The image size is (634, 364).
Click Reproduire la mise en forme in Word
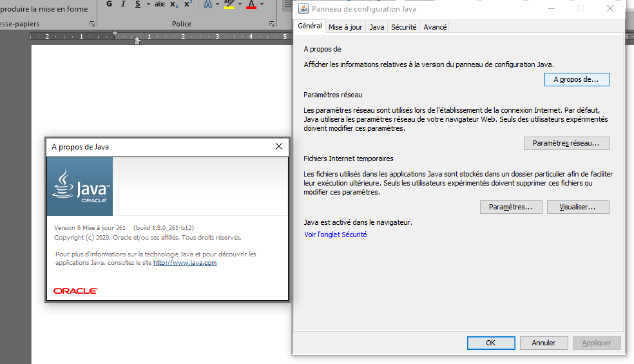44,9
